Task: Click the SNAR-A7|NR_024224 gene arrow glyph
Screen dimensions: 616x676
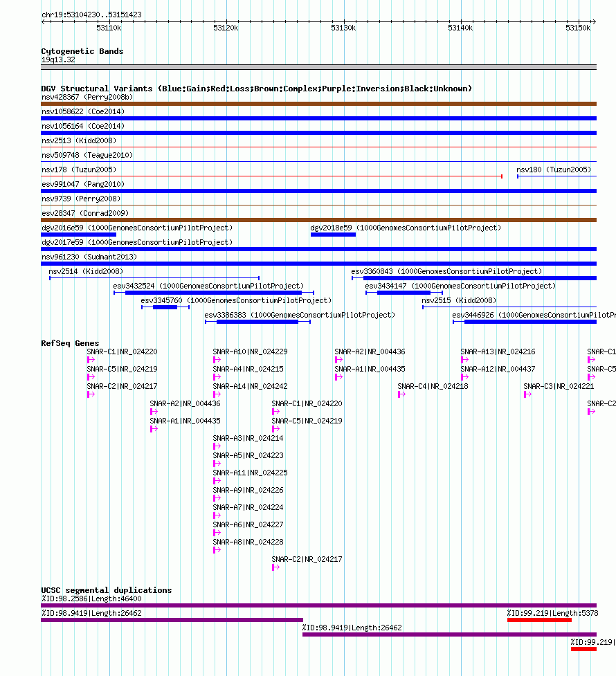Action: pos(217,515)
